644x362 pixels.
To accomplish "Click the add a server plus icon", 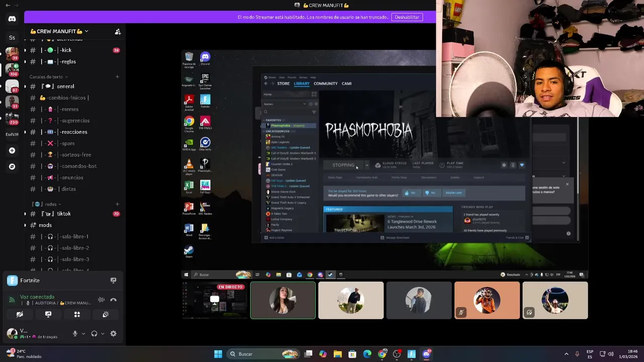I will tap(12, 150).
